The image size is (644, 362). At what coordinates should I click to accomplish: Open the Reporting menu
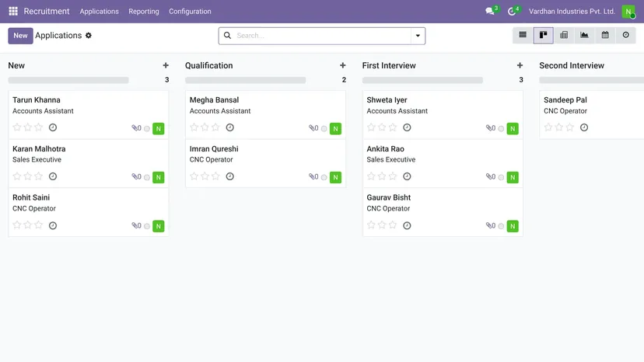click(144, 12)
